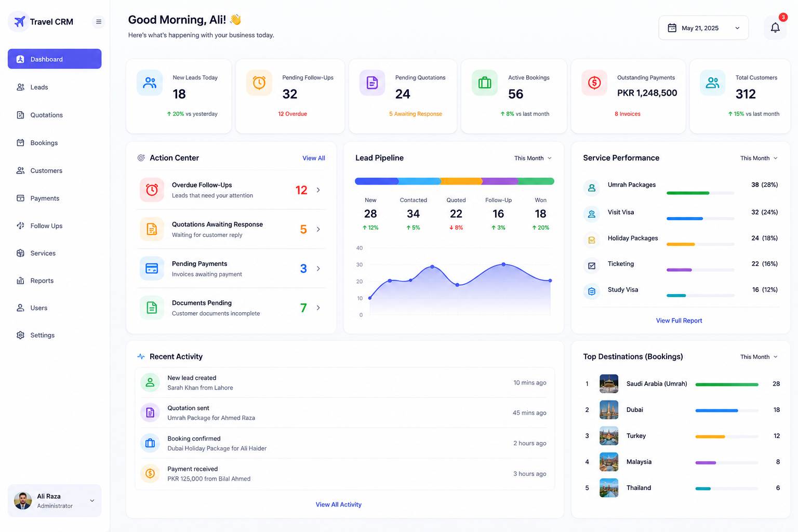Click 12 Overdue link text
This screenshot has width=798, height=532.
coord(292,114)
